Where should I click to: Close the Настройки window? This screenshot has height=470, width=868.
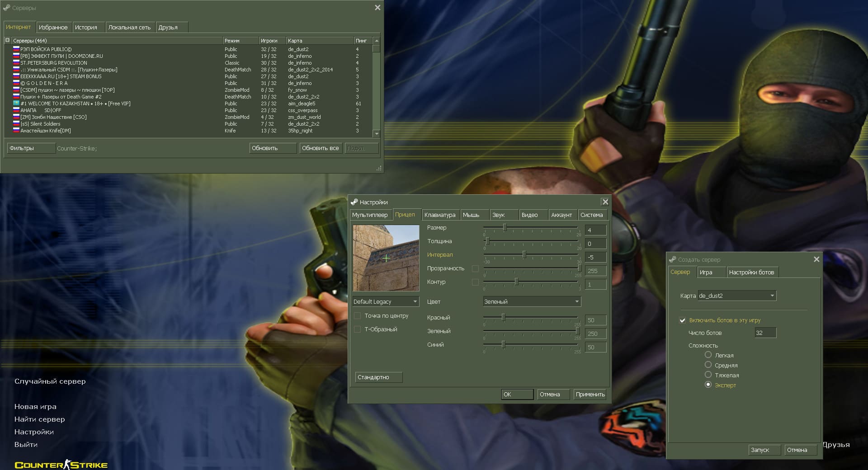point(605,202)
